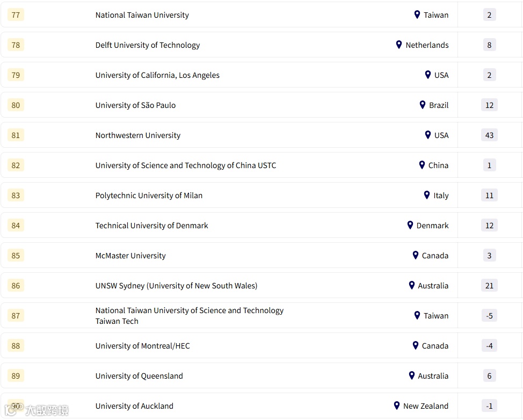
Task: Click the location pin beside Denmark
Action: (410, 225)
